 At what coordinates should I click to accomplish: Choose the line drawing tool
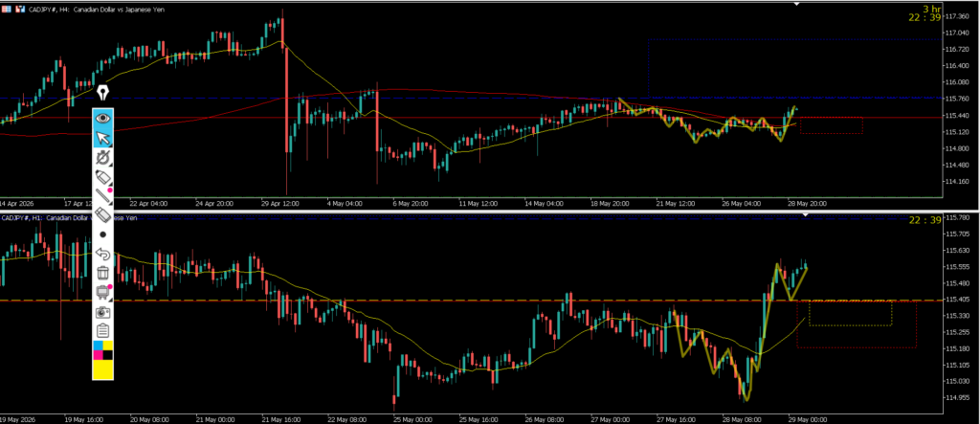(x=103, y=196)
